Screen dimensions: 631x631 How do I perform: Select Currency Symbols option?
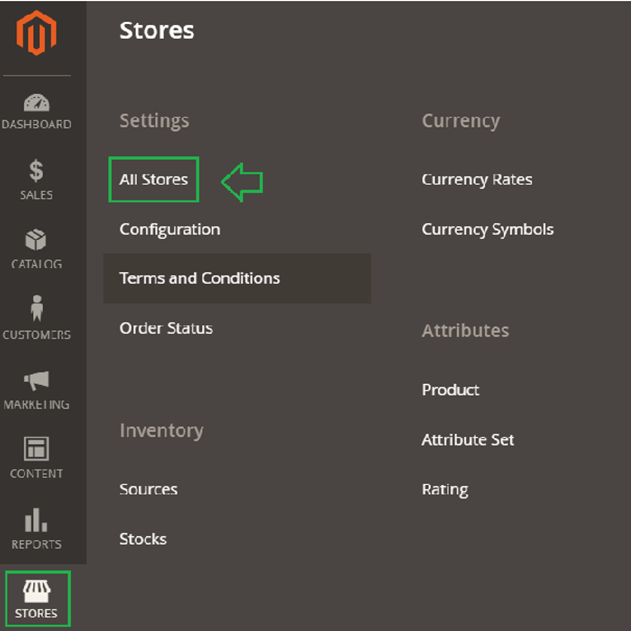(487, 229)
